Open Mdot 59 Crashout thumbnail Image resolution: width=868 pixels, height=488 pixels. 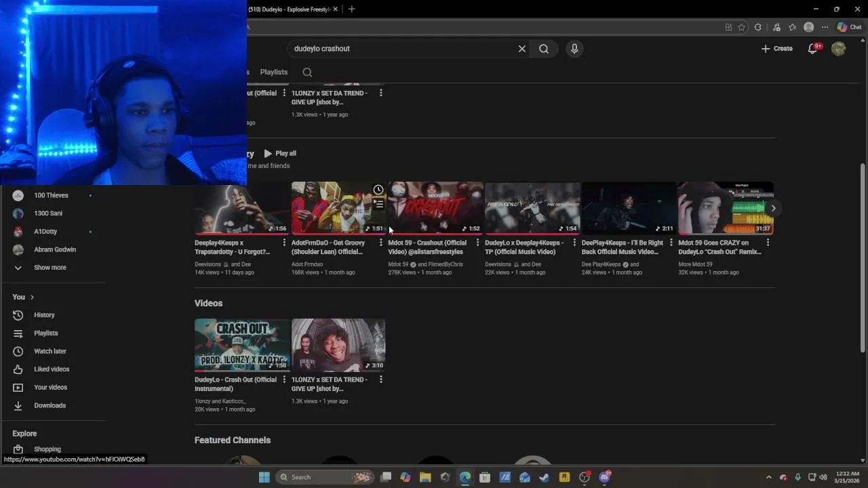pos(435,208)
